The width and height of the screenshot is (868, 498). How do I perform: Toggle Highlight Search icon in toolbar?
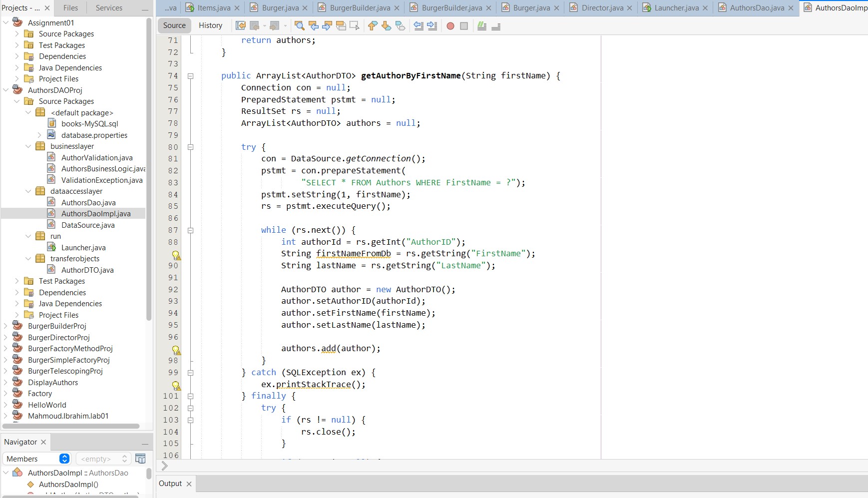[341, 26]
